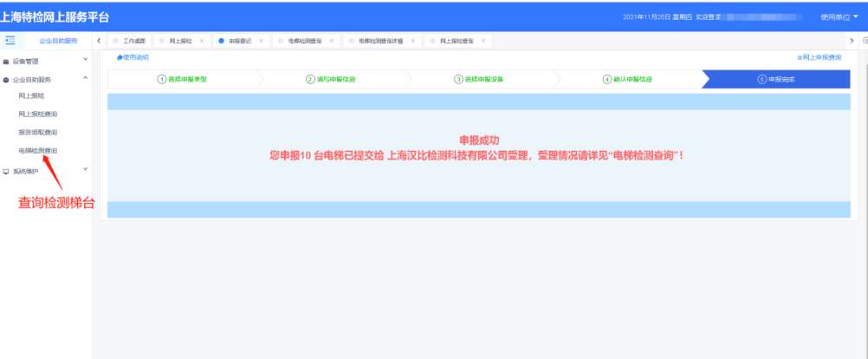Go to step 1 选择申报类型

click(182, 79)
